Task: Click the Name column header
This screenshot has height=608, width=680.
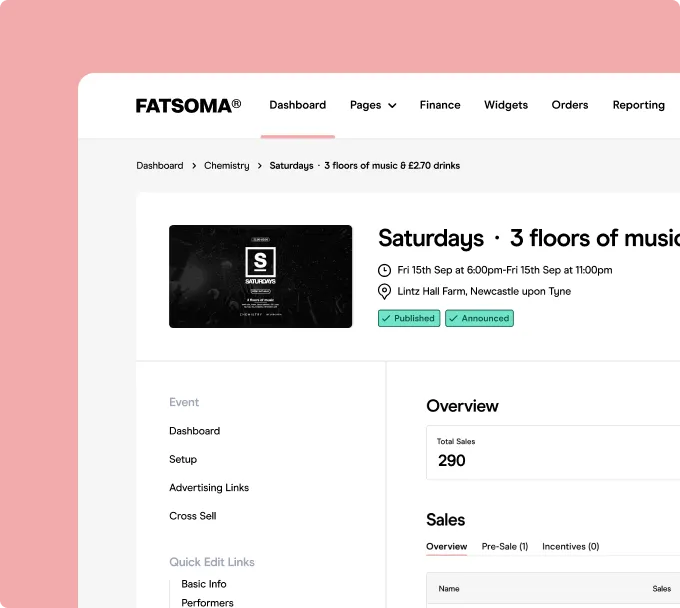Action: click(x=449, y=589)
